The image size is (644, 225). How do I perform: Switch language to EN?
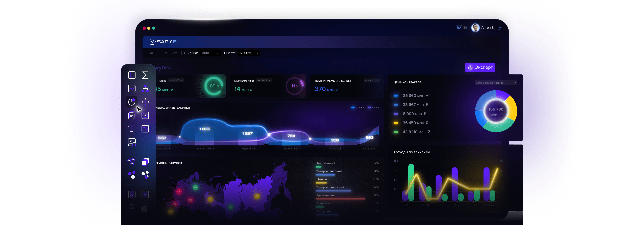click(465, 28)
